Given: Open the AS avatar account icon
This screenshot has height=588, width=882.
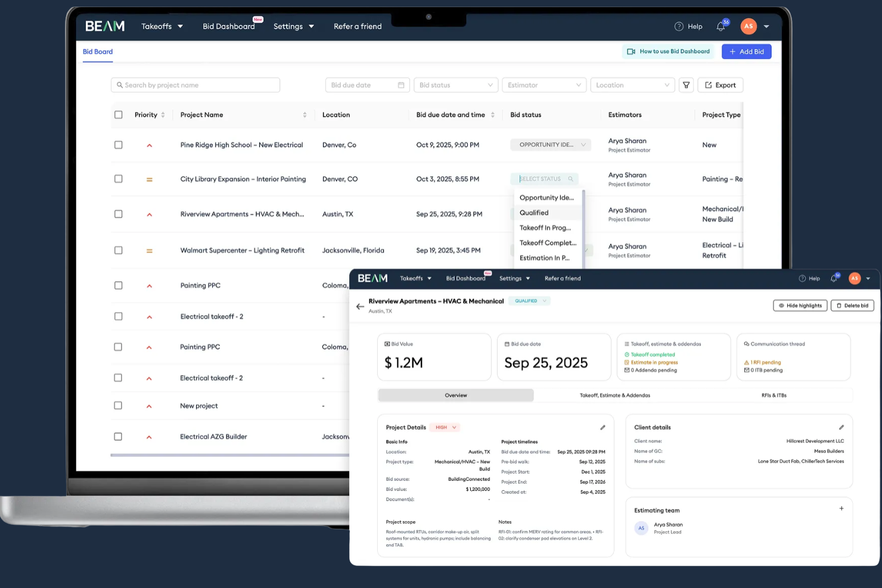Looking at the screenshot, I should [749, 26].
